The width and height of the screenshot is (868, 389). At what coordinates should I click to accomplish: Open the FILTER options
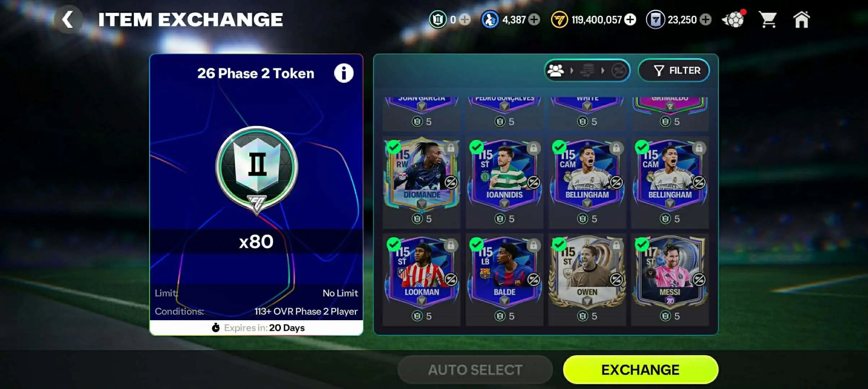click(674, 70)
